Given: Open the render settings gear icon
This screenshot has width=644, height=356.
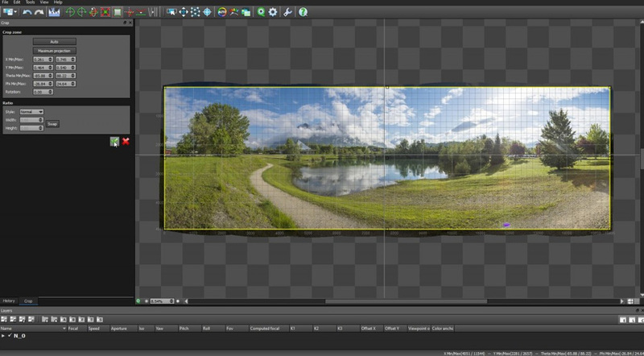Looking at the screenshot, I should (273, 12).
